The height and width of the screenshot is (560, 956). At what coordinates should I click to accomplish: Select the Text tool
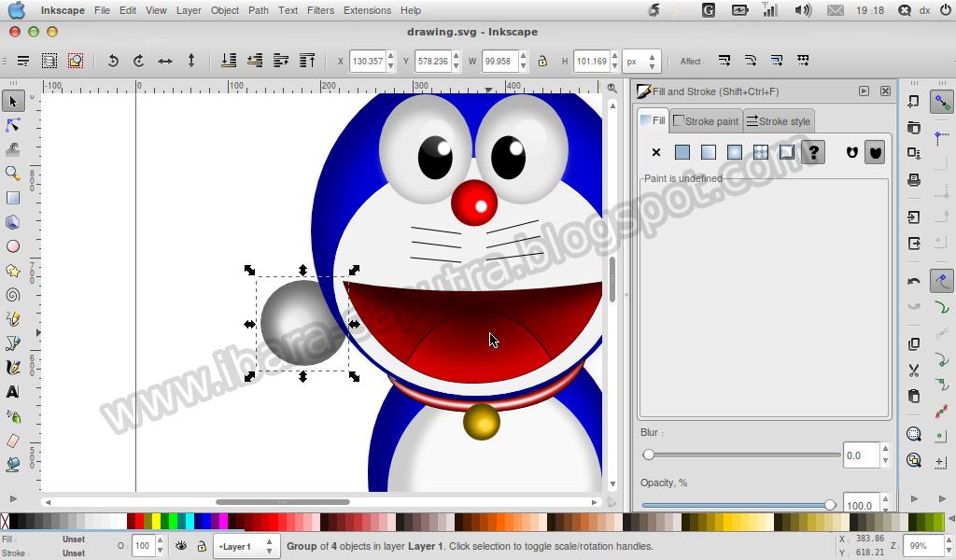click(x=13, y=392)
